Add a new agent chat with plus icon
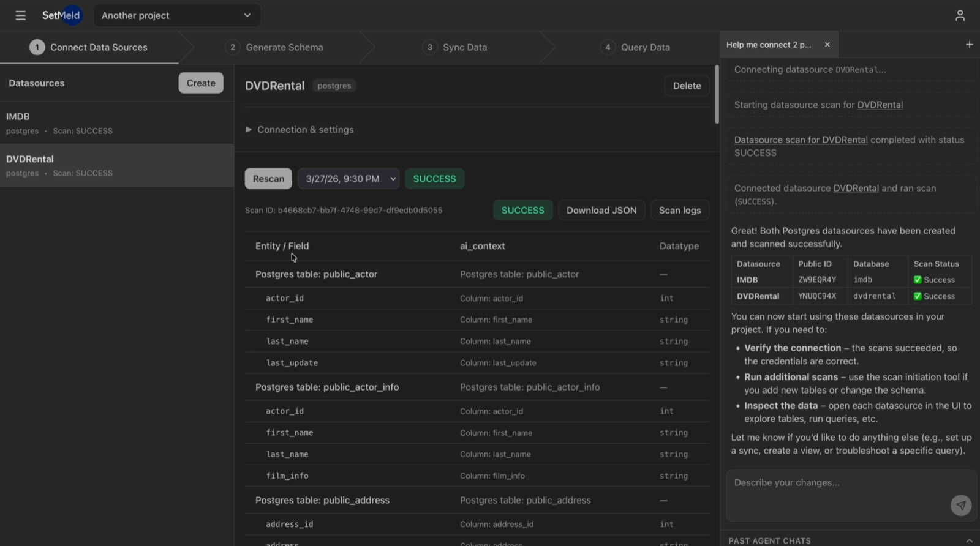The width and height of the screenshot is (980, 546). tap(969, 45)
